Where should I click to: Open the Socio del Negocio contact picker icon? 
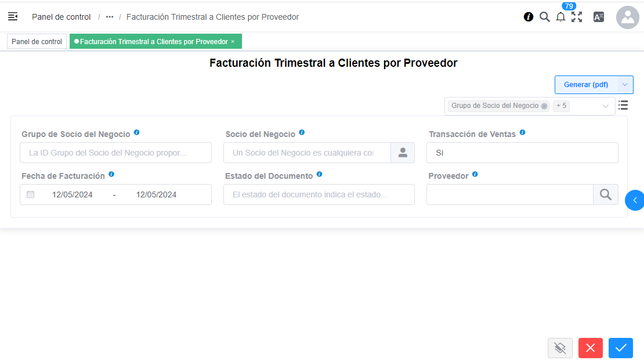(x=403, y=153)
